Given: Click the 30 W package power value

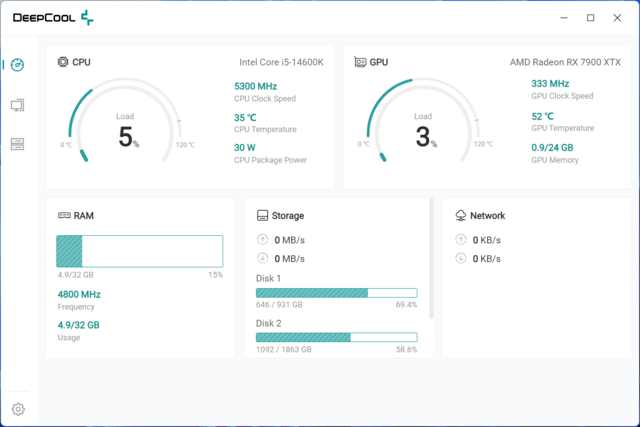Looking at the screenshot, I should coord(245,147).
